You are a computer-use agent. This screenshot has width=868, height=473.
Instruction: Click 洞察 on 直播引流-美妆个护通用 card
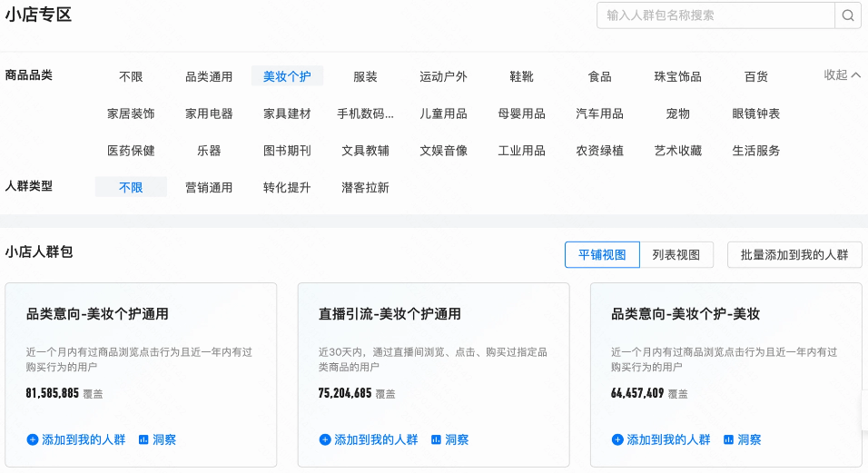coord(457,439)
